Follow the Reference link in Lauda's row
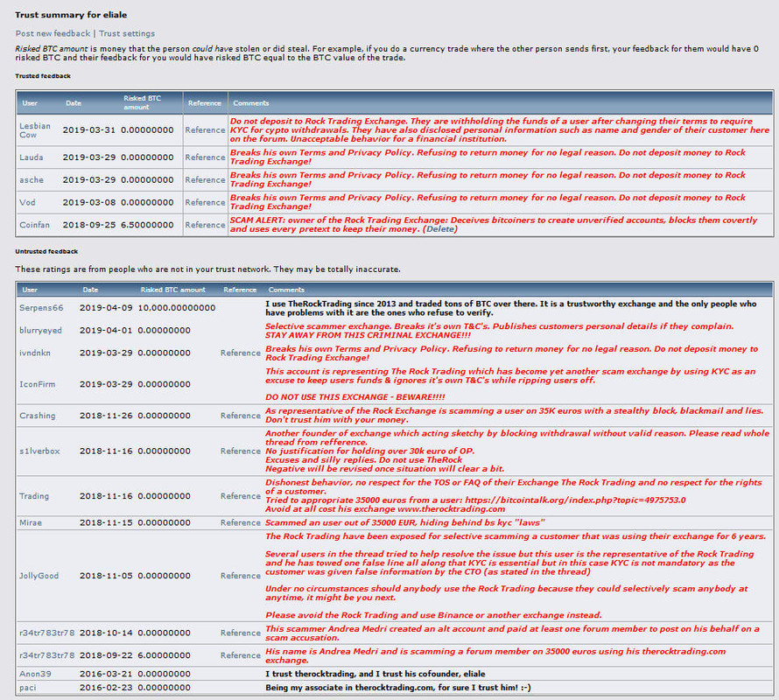 205,157
